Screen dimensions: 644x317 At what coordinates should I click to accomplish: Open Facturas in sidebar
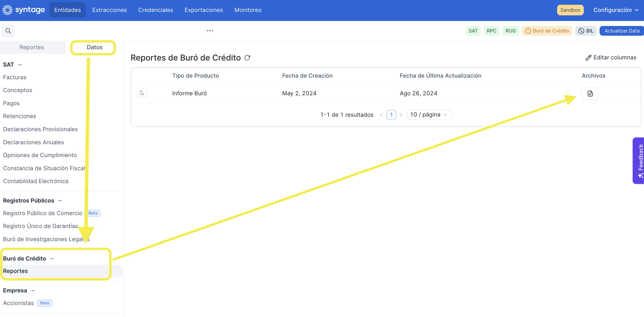15,77
